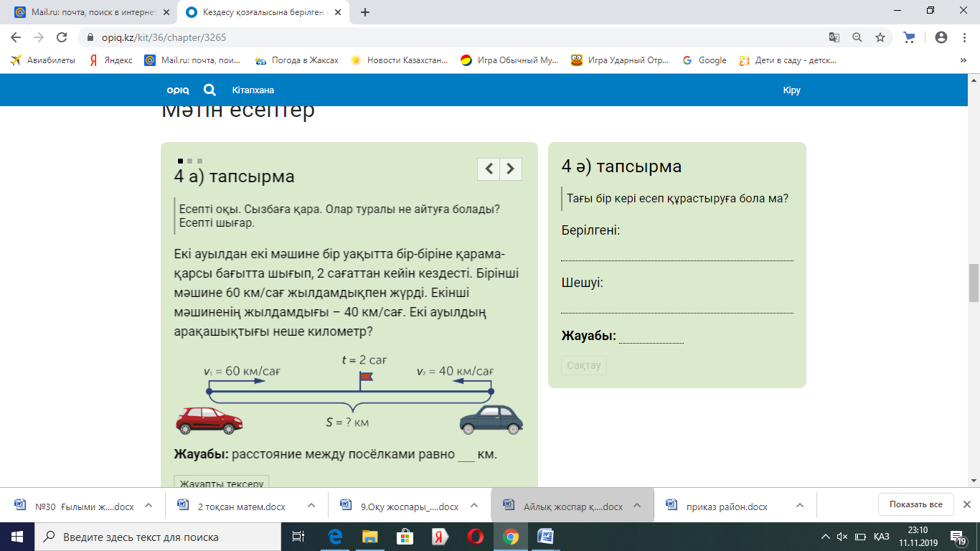Open Chrome's three-dot menu
Image resolution: width=980 pixels, height=551 pixels.
pyautogui.click(x=963, y=37)
